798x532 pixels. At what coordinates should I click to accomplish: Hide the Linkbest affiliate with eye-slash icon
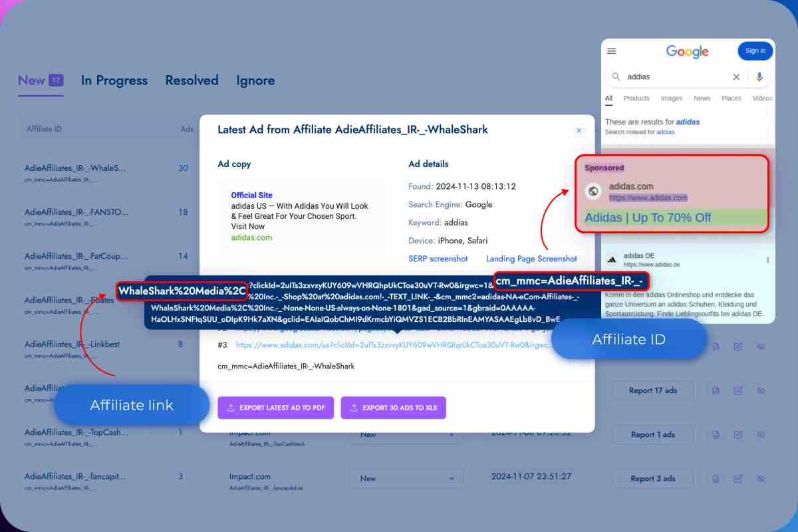[761, 346]
